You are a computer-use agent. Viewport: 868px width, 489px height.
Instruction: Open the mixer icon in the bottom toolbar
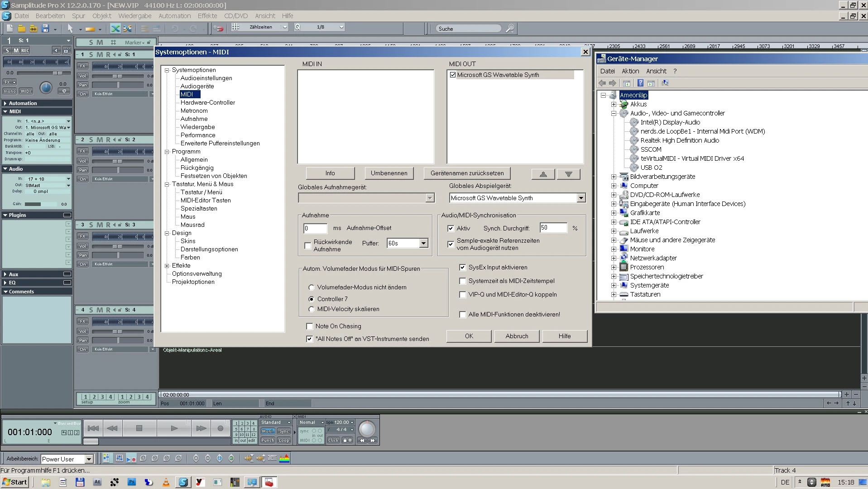119,458
